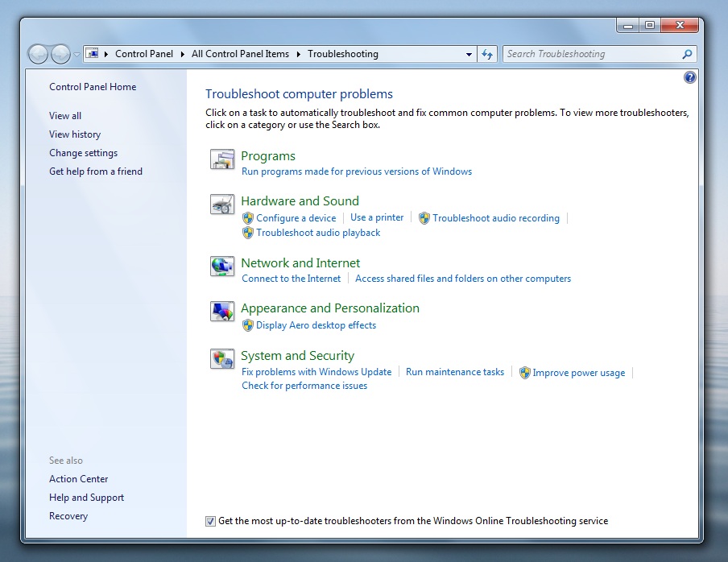Click Access shared files and folders link
This screenshot has height=562, width=728.
[463, 279]
